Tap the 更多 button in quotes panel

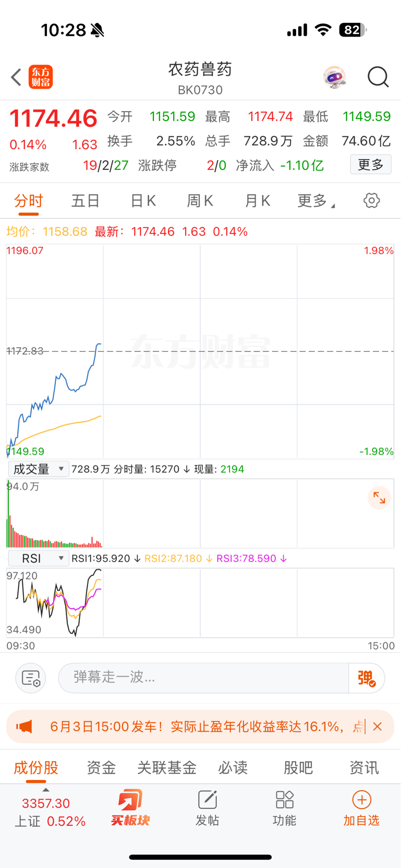pyautogui.click(x=371, y=165)
